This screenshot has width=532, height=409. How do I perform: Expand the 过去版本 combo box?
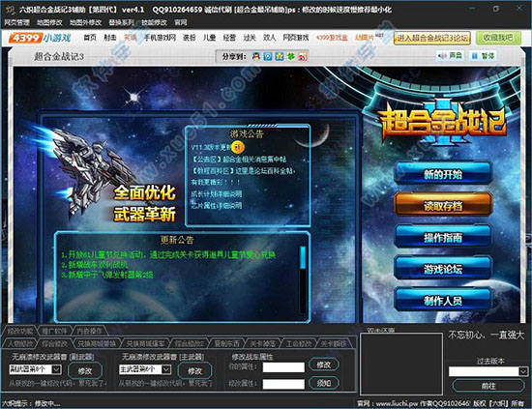click(523, 371)
